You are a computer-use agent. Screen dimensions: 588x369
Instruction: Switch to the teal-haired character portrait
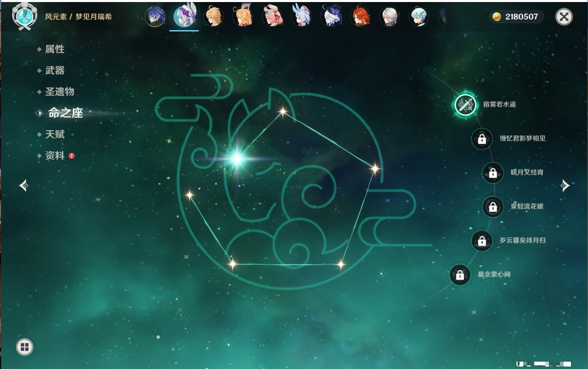coord(419,17)
